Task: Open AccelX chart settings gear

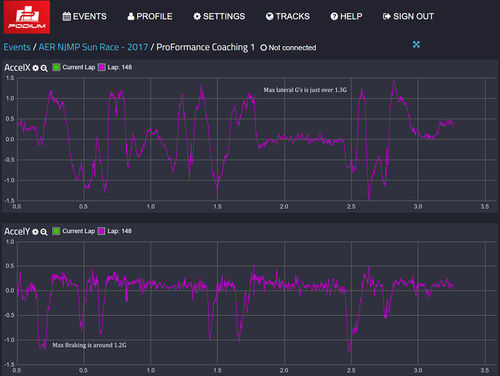Action: (35, 68)
